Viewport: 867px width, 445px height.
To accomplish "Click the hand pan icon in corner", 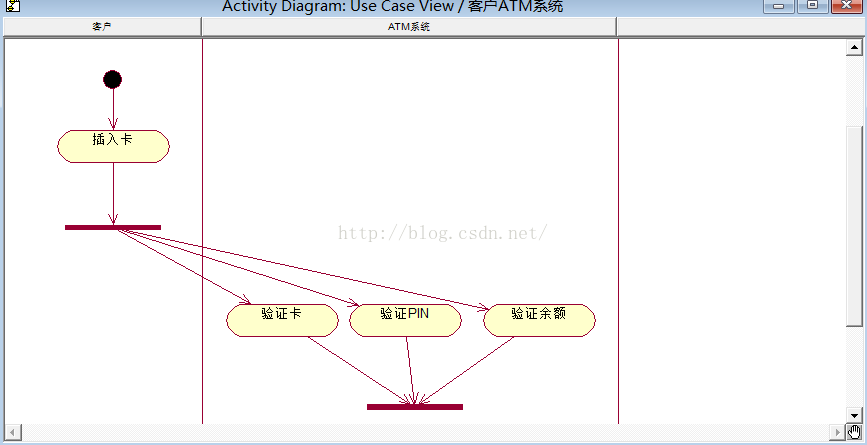I will (x=855, y=431).
